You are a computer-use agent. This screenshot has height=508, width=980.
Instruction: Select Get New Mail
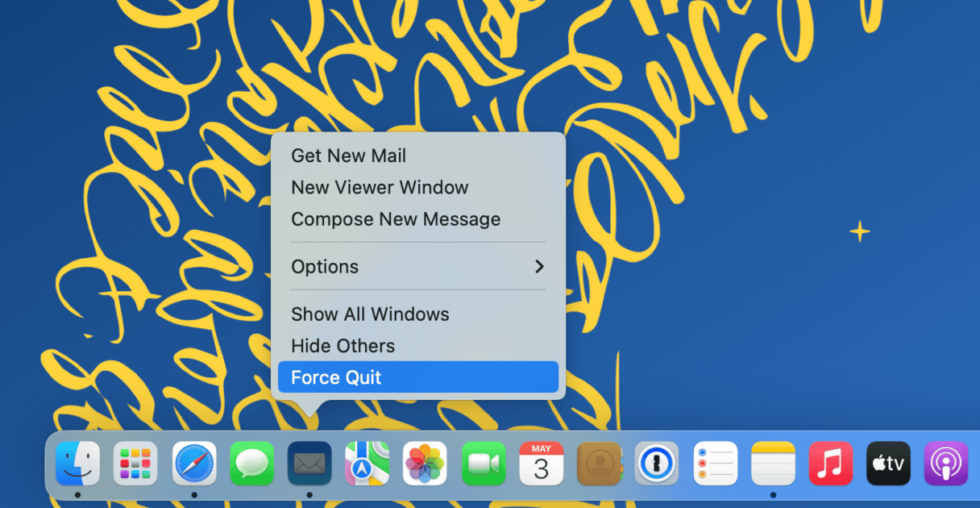[x=349, y=156]
